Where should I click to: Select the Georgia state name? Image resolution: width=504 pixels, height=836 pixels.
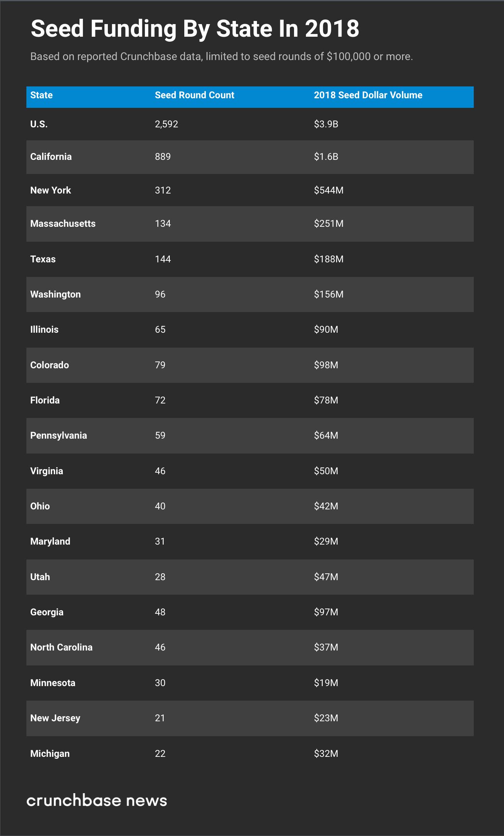(x=47, y=612)
